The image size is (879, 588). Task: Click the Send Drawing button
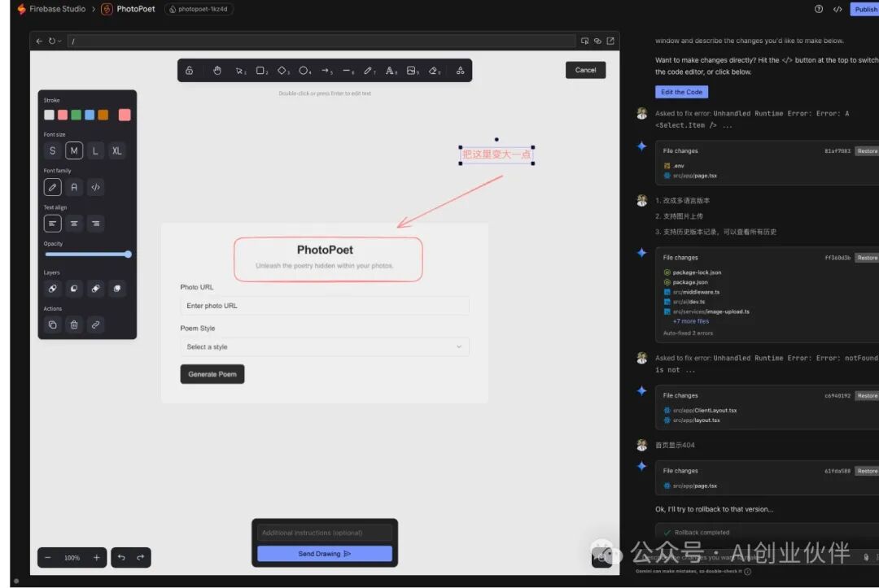click(325, 554)
